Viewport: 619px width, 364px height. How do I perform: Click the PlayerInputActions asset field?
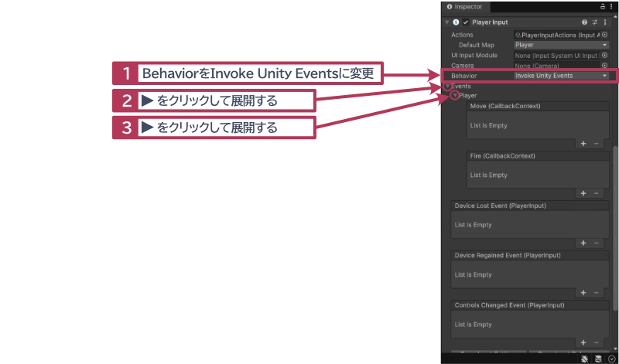(557, 35)
